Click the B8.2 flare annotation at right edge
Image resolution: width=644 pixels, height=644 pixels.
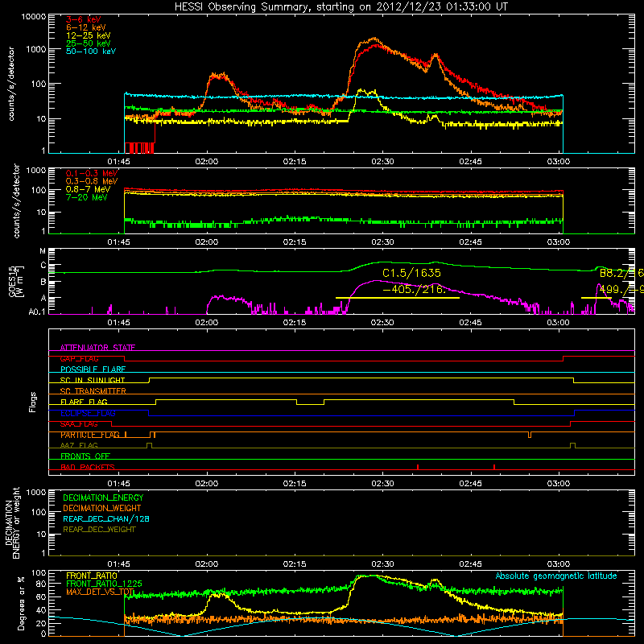621,273
